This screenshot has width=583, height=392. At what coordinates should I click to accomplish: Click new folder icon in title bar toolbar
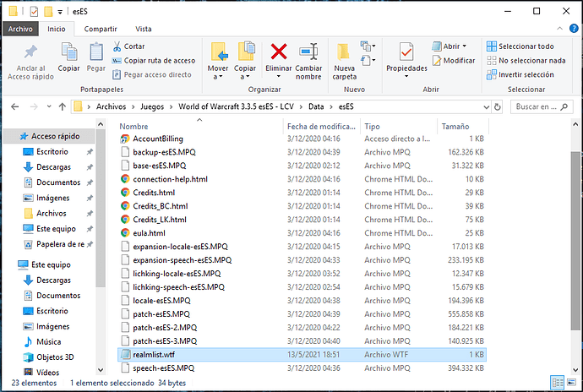[48, 12]
